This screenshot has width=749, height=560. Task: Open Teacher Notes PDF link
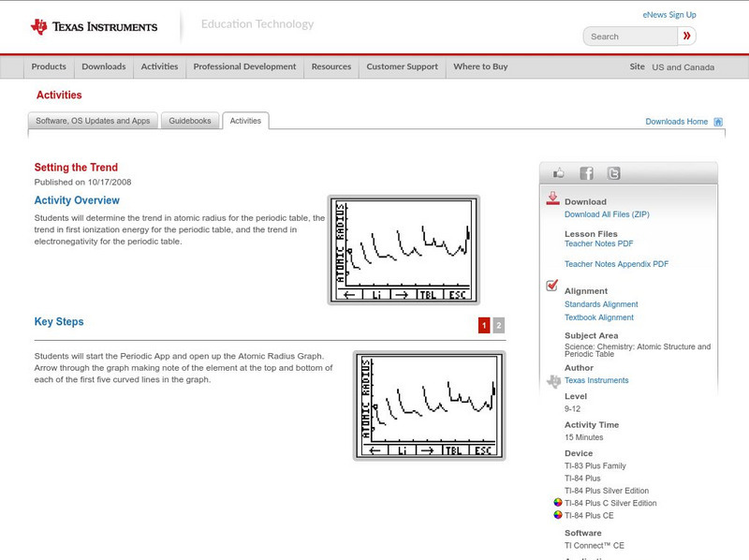(x=598, y=243)
